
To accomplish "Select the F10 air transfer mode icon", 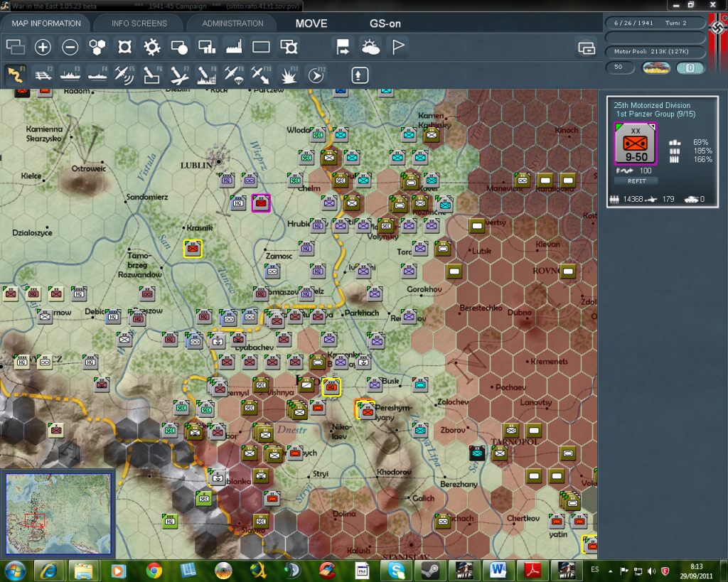I will (x=261, y=75).
